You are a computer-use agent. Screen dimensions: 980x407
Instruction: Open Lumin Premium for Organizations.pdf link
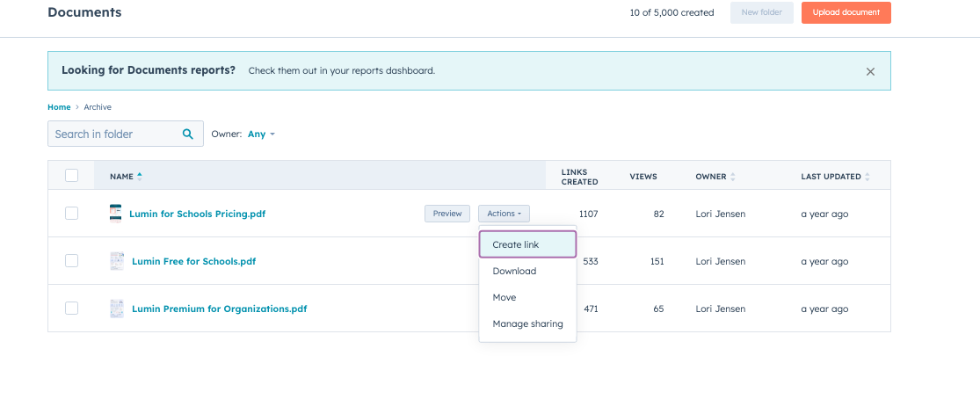coord(220,309)
